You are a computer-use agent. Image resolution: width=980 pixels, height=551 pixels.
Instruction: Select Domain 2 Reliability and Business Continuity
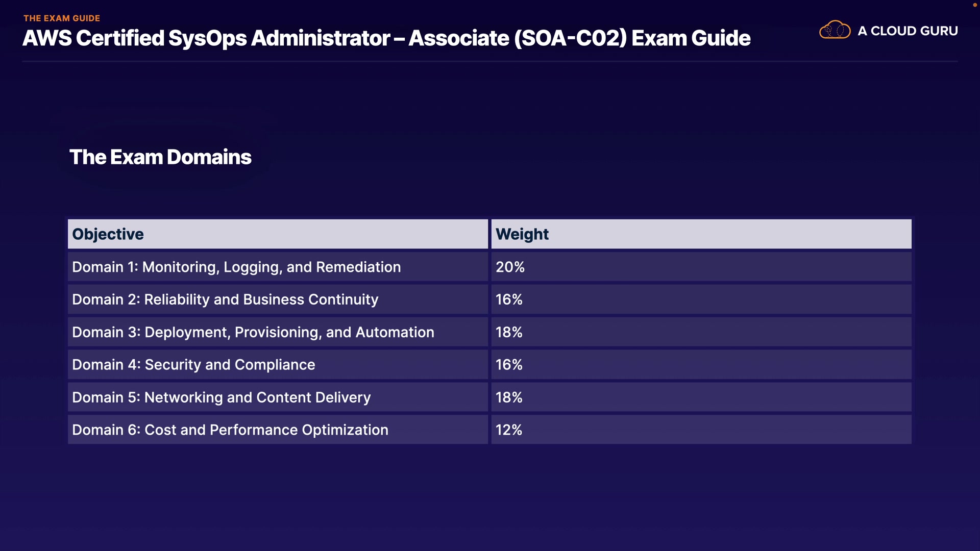[x=225, y=299]
